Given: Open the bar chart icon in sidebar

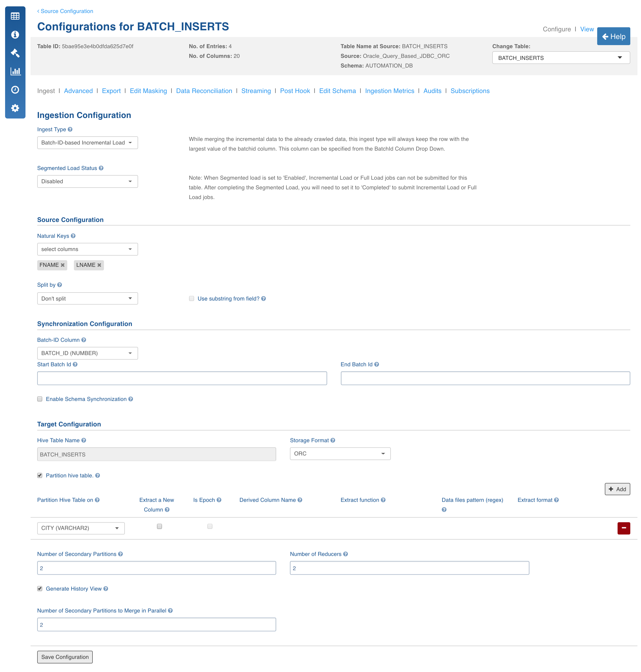Looking at the screenshot, I should tap(16, 71).
